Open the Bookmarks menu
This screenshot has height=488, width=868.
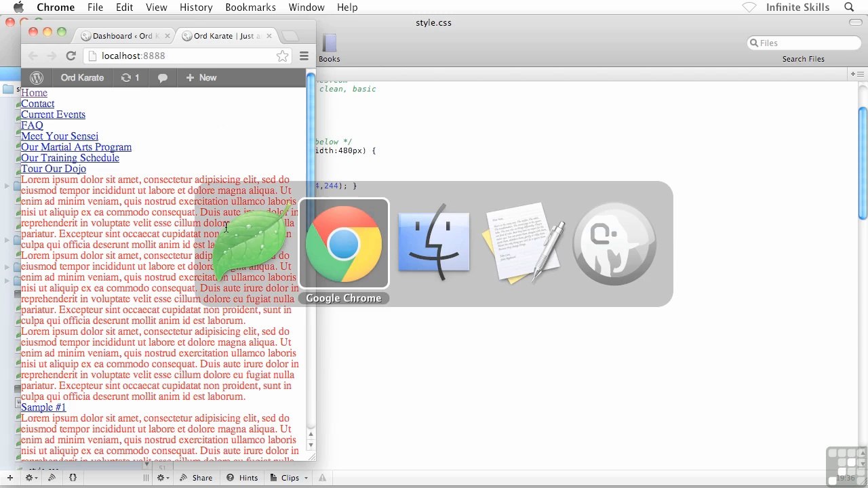click(x=250, y=7)
